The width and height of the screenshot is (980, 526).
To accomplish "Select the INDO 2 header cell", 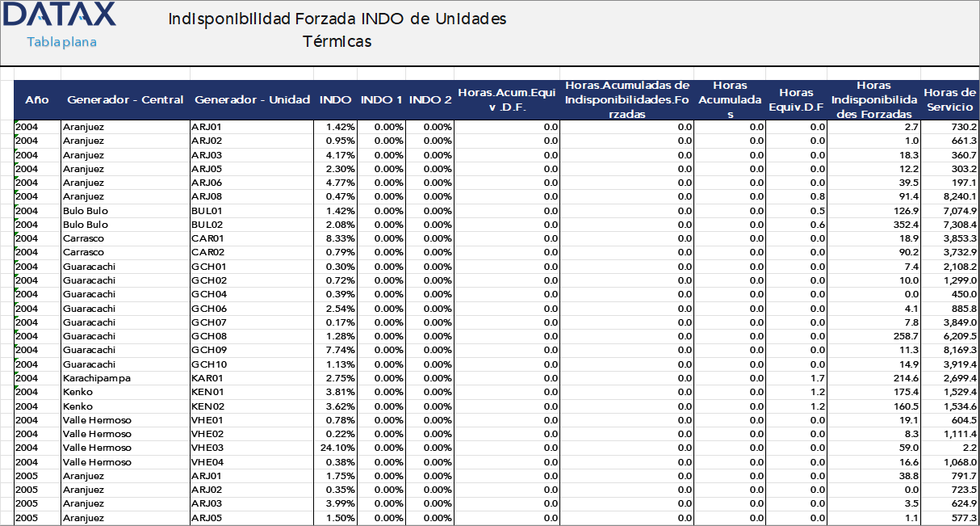I will tap(430, 99).
